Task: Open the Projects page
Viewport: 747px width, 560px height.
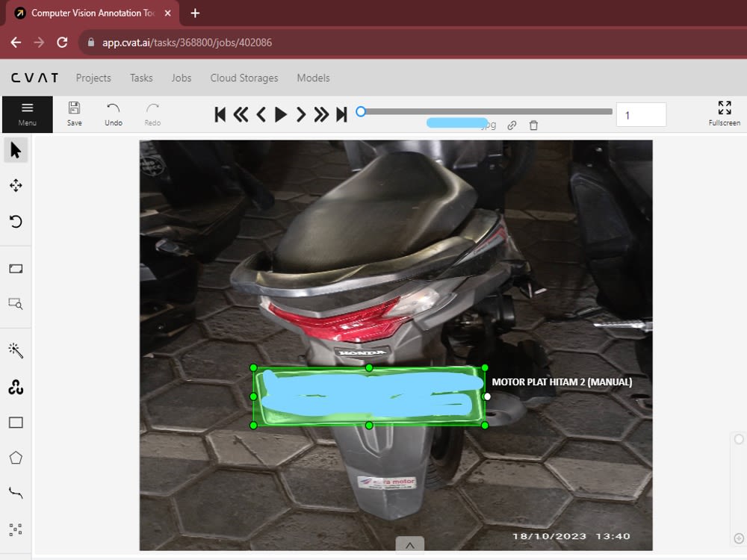Action: pyautogui.click(x=93, y=78)
